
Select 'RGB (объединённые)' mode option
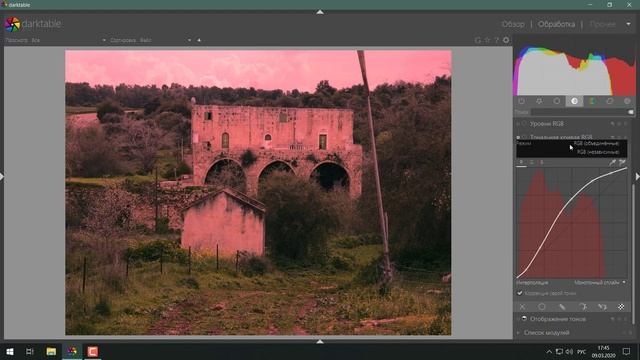596,144
